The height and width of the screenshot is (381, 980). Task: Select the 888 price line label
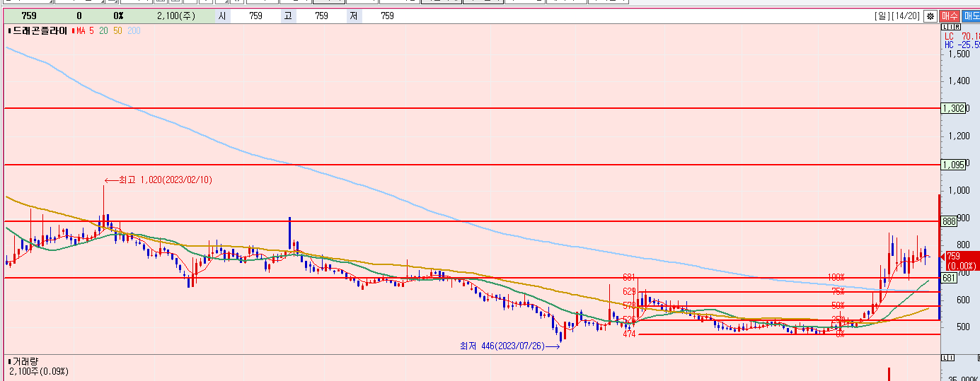click(x=949, y=221)
